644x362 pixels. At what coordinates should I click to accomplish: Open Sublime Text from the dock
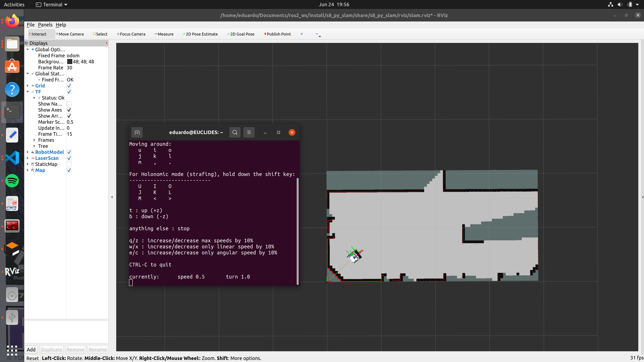pyautogui.click(x=12, y=249)
